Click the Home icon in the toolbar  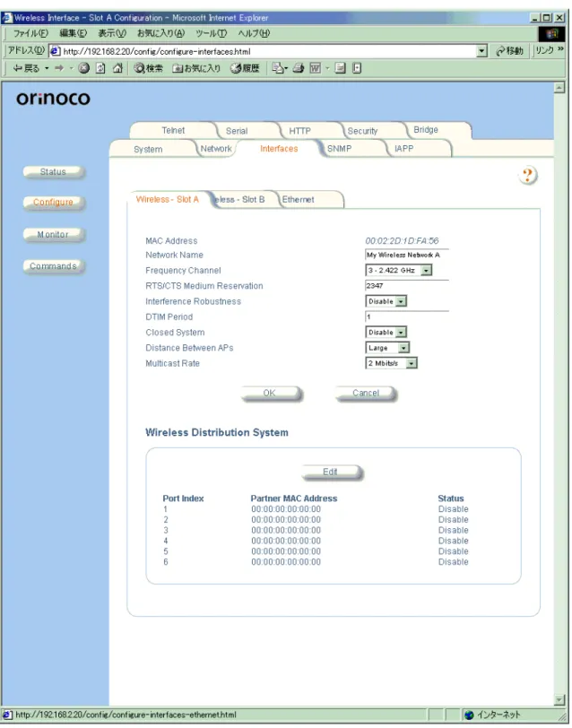[x=118, y=69]
